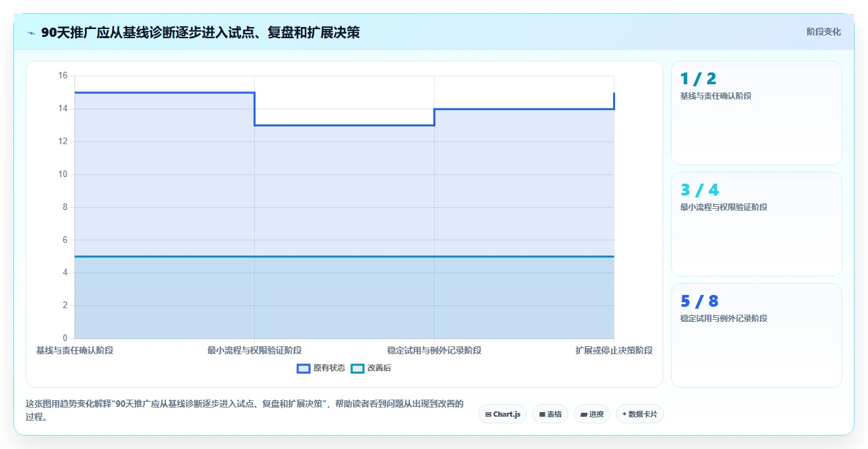Toggle the 原有状态 legend item
868x449 pixels.
[x=321, y=368]
